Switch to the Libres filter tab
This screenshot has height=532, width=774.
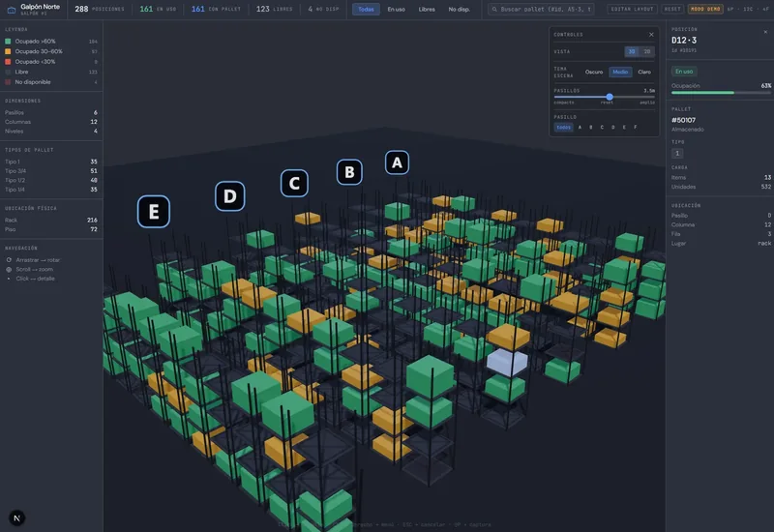427,9
